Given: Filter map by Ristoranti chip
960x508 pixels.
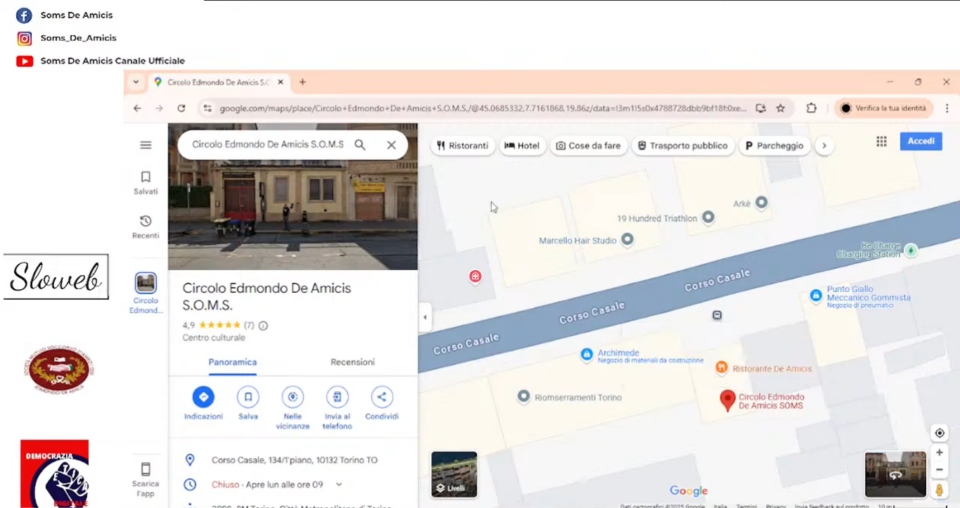Looking at the screenshot, I should tap(463, 146).
